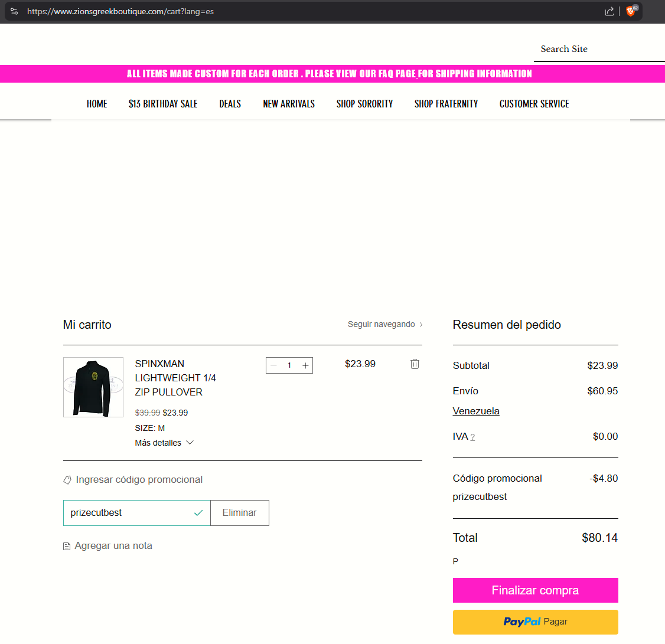
Task: Click the quantity value field showing 1
Action: (x=289, y=365)
